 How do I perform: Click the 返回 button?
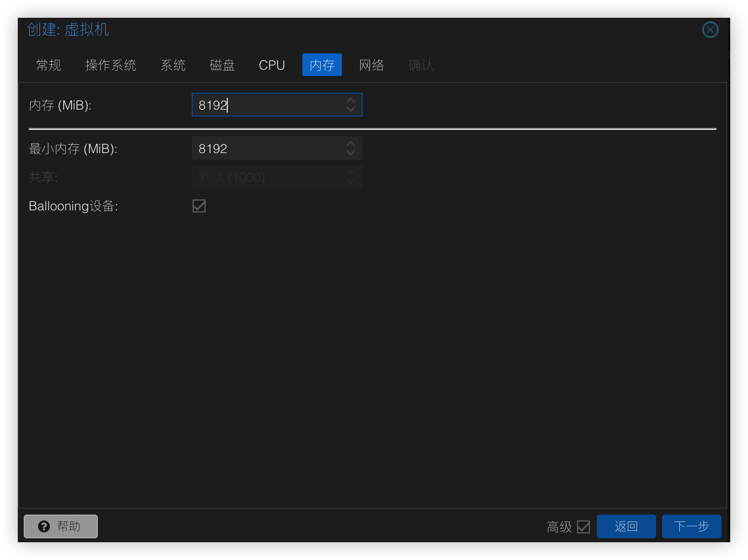pos(626,526)
